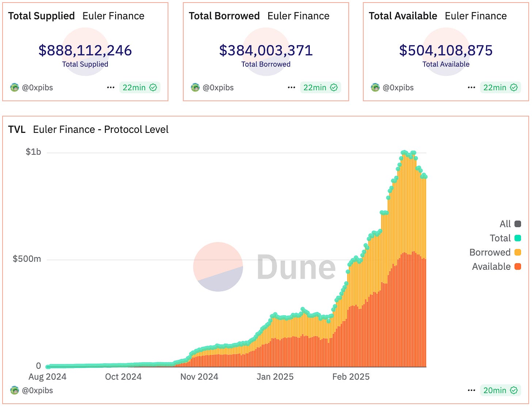Viewport: 532px width, 407px height.
Task: Click the last (rightmost) bar in TVL chart
Action: point(425,272)
